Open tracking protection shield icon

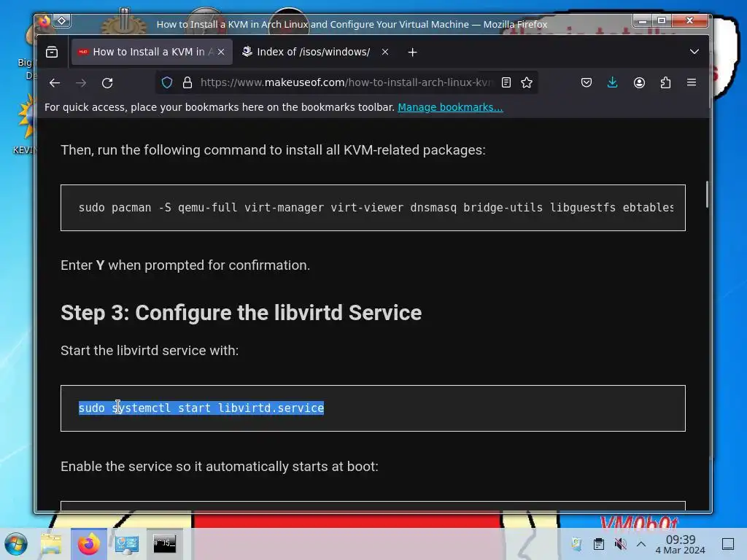tap(167, 83)
